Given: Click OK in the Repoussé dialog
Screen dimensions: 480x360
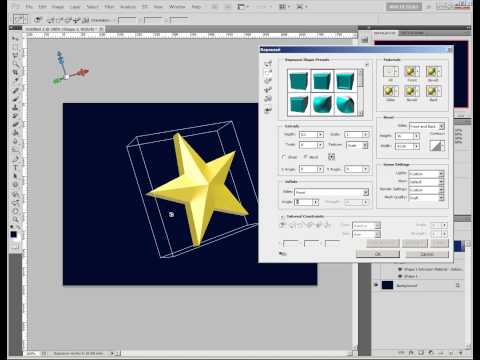Looking at the screenshot, I should (x=378, y=254).
